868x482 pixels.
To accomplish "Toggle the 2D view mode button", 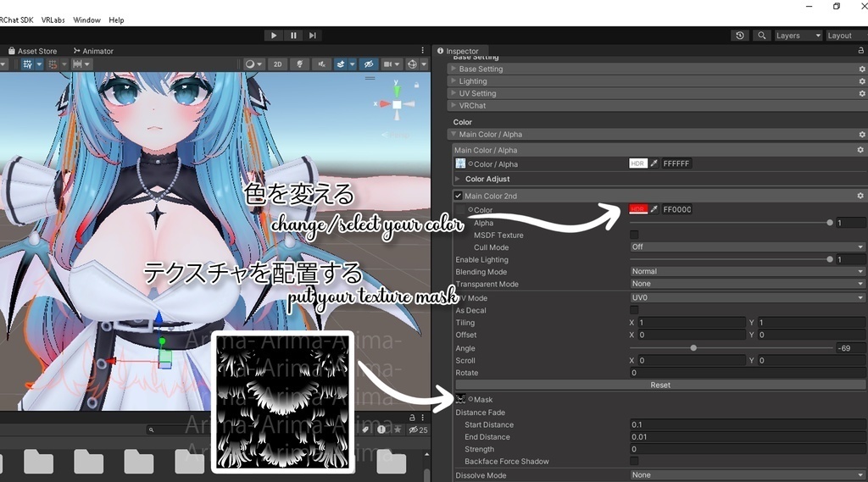I will point(277,64).
